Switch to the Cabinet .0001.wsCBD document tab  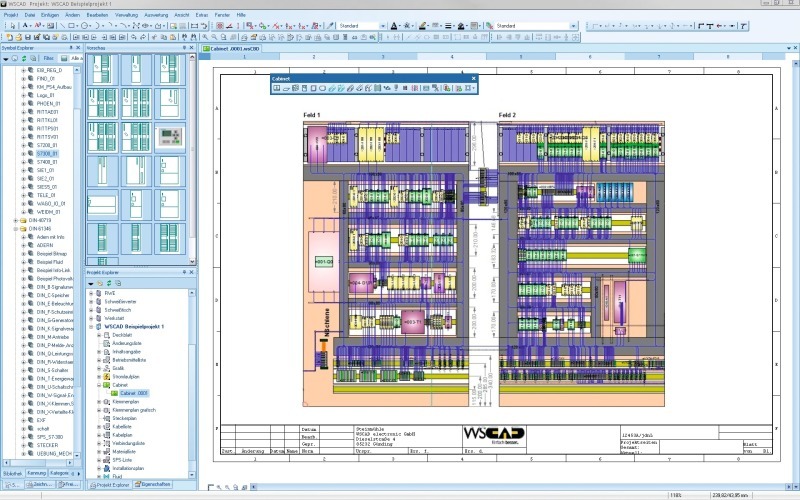pos(232,48)
